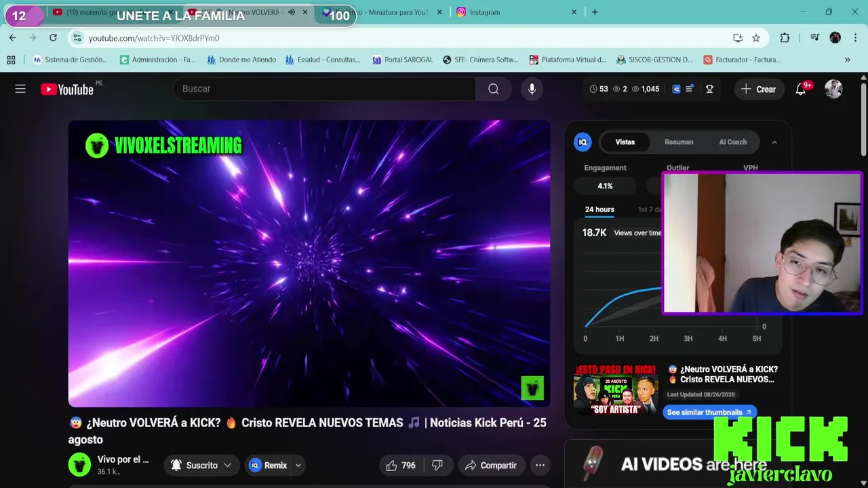Open the vidIQ list icon with blue dot
This screenshot has height=488, width=868.
tap(690, 89)
